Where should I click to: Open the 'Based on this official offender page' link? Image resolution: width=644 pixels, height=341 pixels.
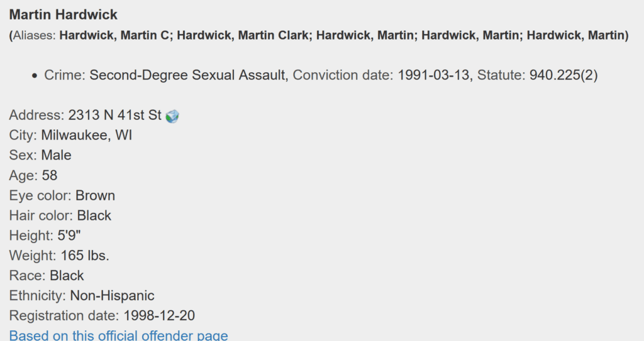coord(118,335)
